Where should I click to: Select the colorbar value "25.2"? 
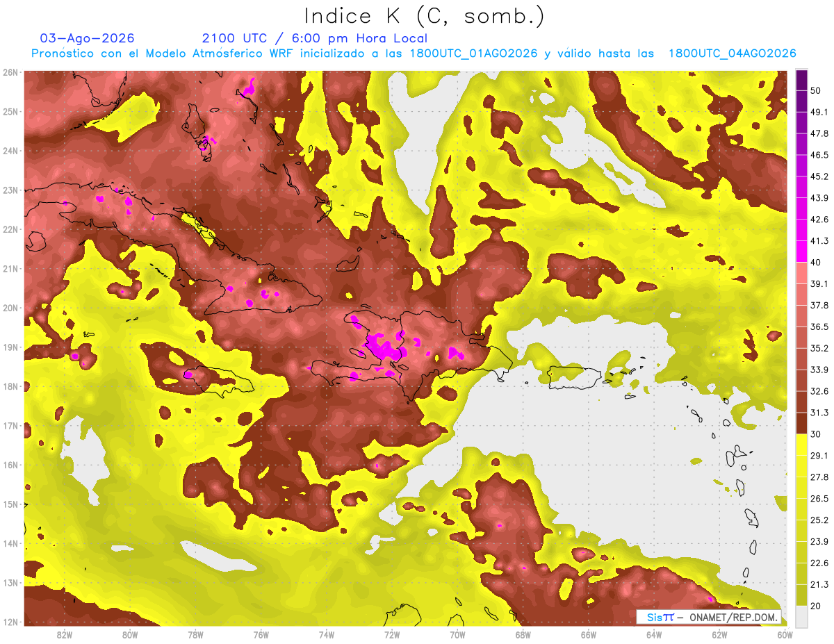click(819, 520)
